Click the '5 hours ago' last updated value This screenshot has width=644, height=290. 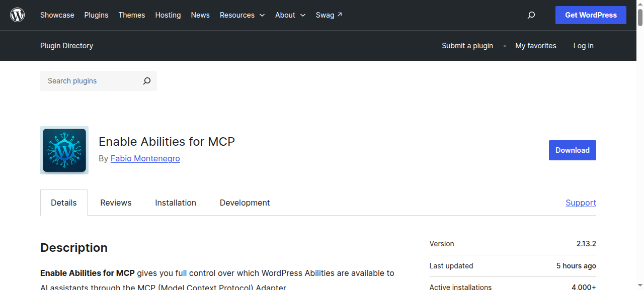576,266
